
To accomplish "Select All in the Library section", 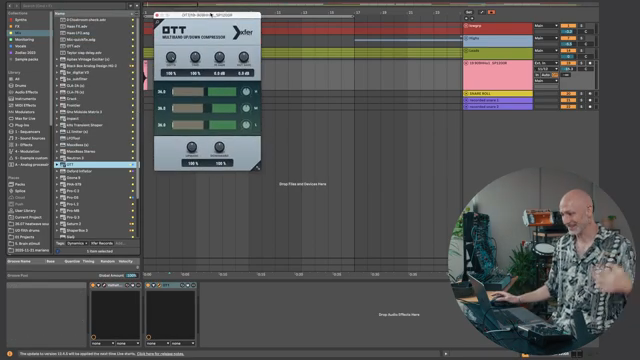I will pos(17,79).
